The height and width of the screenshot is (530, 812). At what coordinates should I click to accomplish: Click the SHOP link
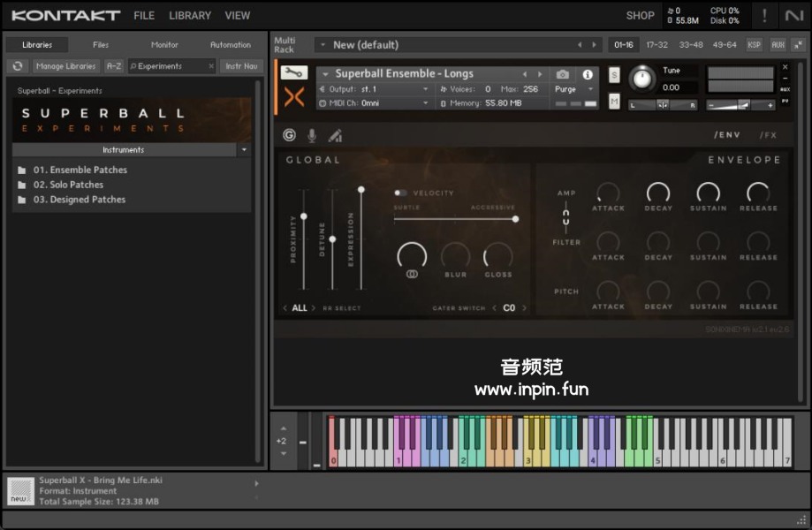[x=640, y=15]
